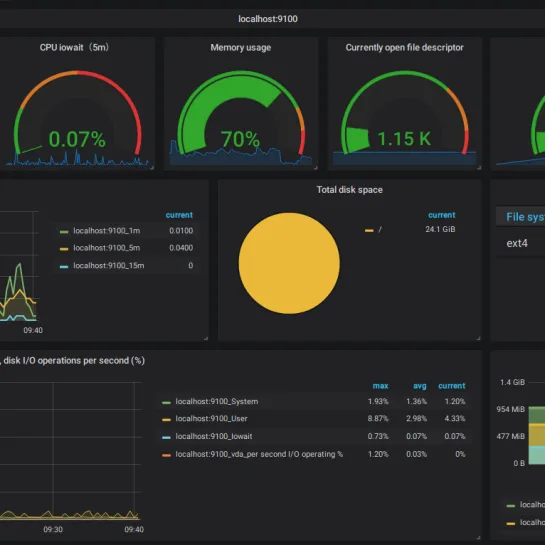Click cyan color swatch of localhost:9100_Iowait
Screen dimensions: 545x545
[166, 437]
